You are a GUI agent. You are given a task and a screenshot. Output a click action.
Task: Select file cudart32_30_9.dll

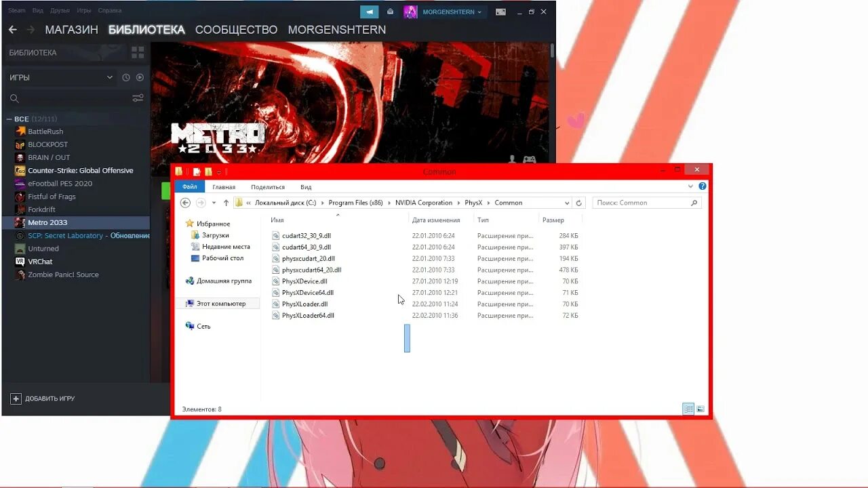point(306,236)
